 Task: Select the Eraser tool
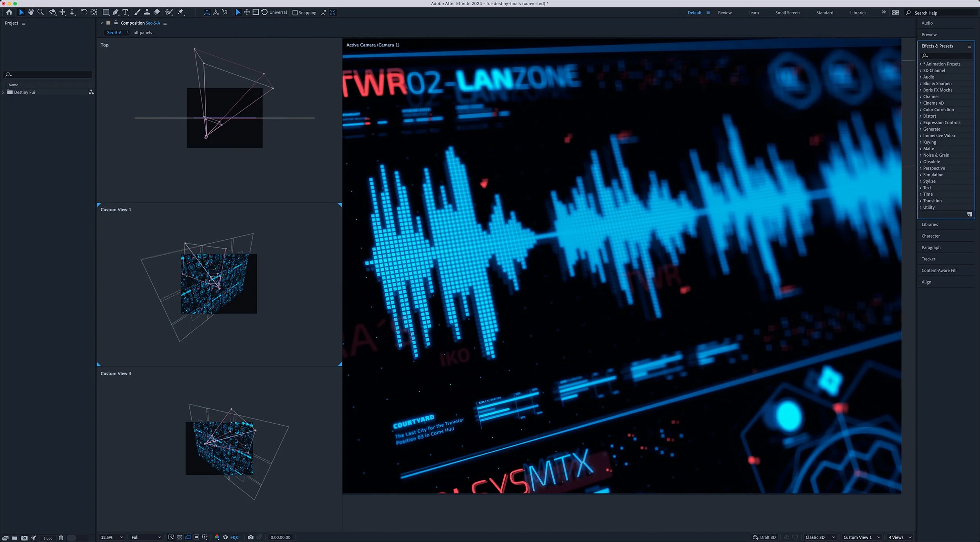pos(157,12)
